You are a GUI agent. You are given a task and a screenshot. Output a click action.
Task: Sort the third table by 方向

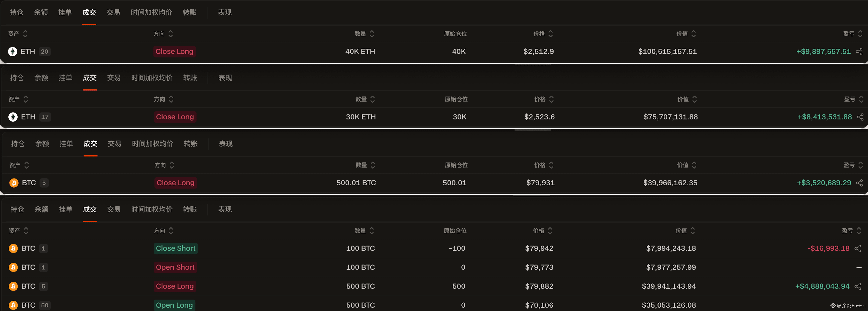[x=164, y=165]
